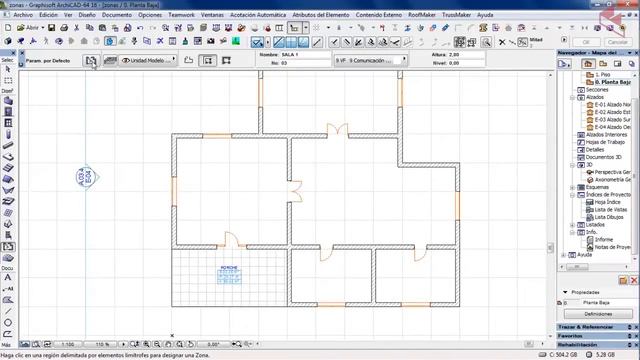Viewport: 640px width, 360px height.
Task: Select the Text tool in toolbox
Action: (8, 278)
